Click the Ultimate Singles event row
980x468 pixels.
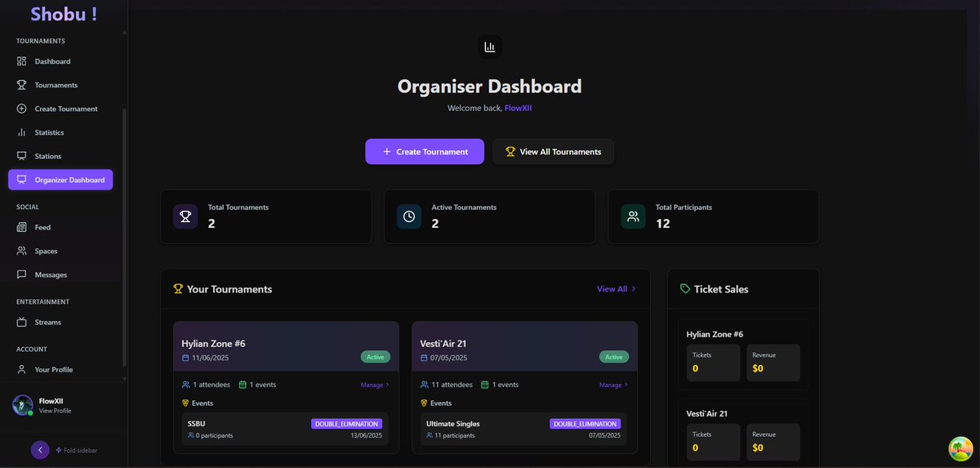tap(523, 429)
